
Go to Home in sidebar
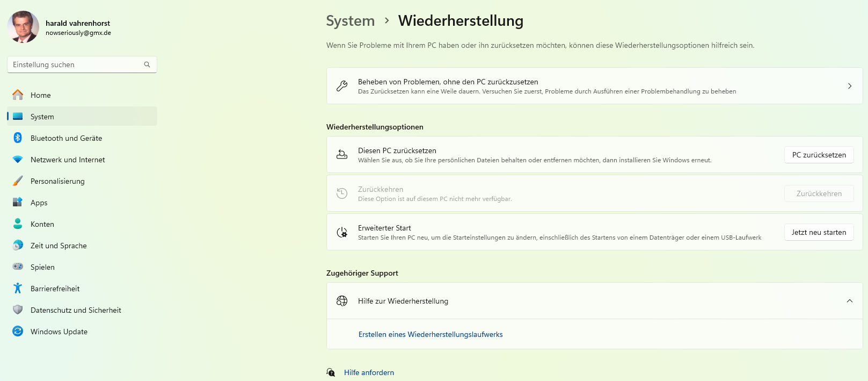coord(82,95)
